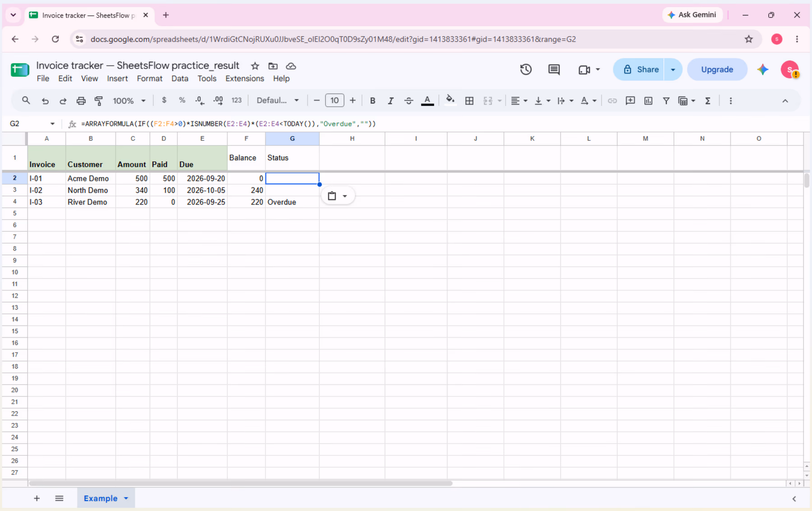Collapse the menus with the chevron
The height and width of the screenshot is (511, 812).
coord(785,101)
